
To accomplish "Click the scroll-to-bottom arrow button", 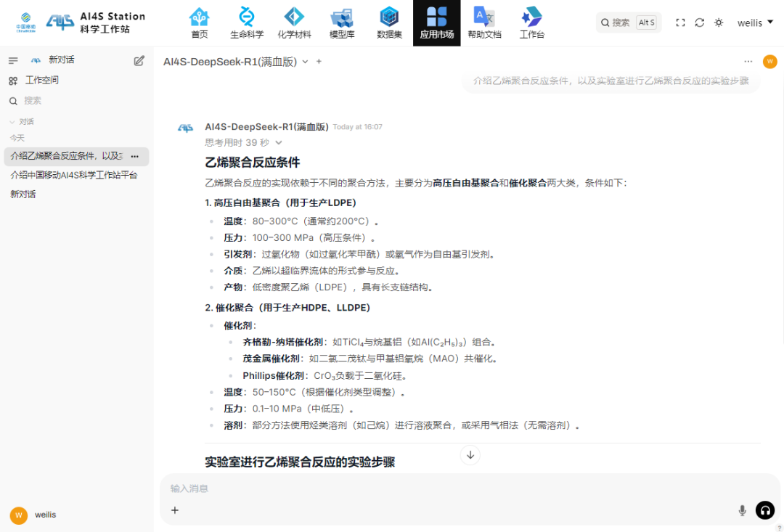I will (470, 455).
